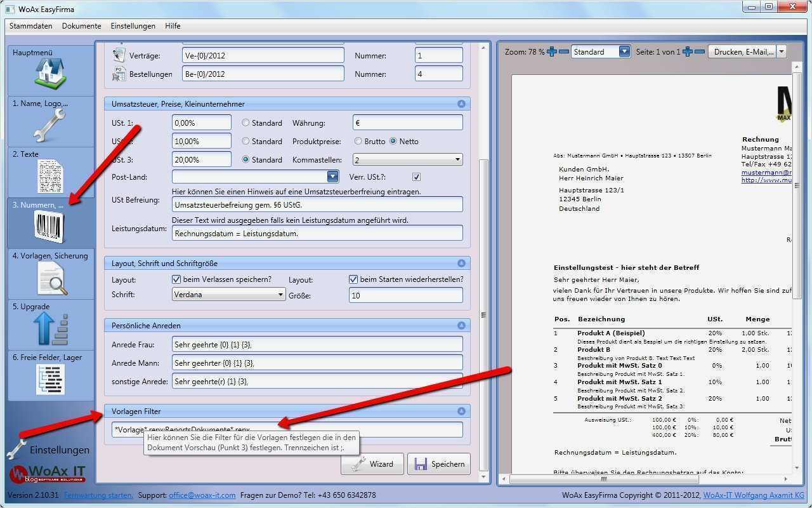Select Standard radio for USt. 3
Image resolution: width=812 pixels, height=508 pixels.
[246, 159]
